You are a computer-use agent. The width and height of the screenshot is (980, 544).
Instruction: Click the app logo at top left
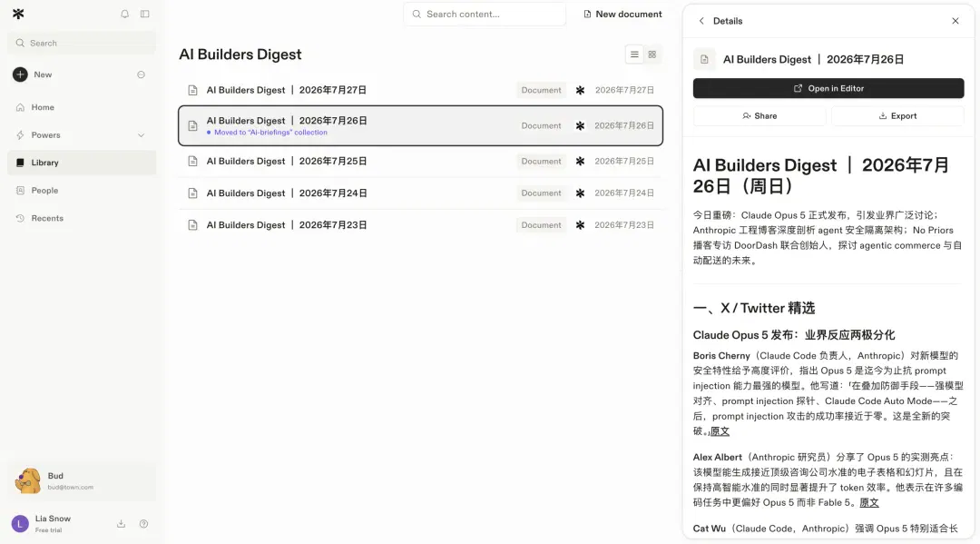[x=18, y=14]
